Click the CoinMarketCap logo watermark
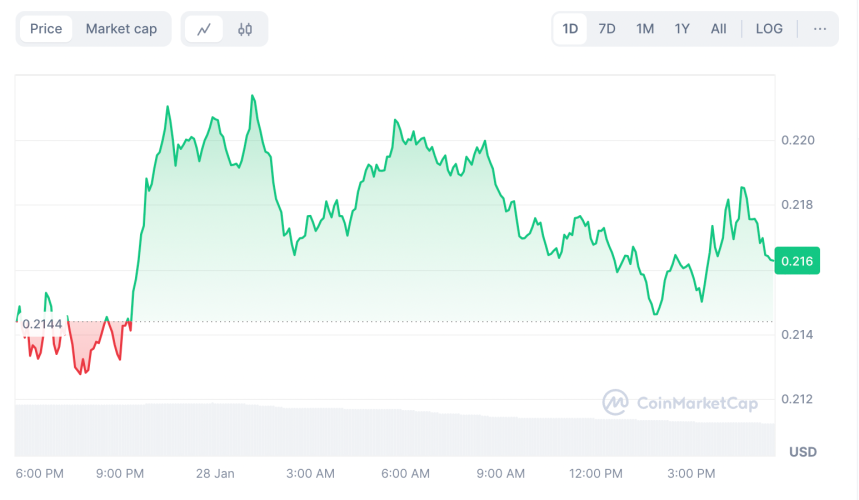This screenshot has height=500, width=859. 680,403
